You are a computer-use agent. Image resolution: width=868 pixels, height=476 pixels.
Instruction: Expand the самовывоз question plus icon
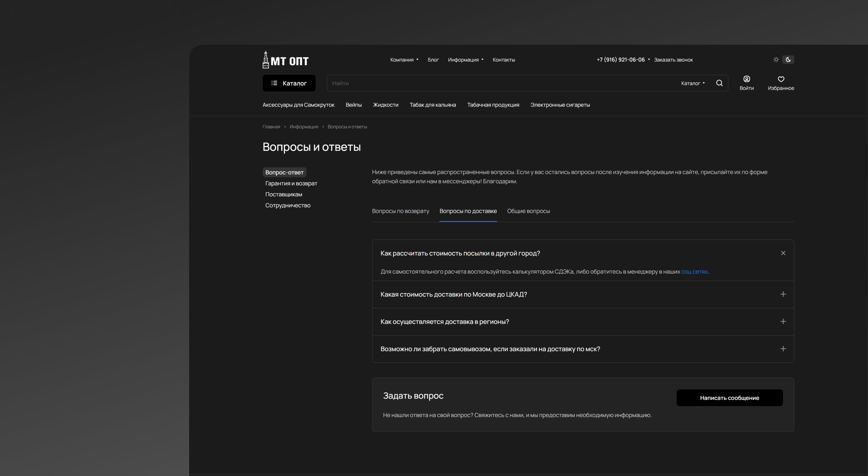[783, 349]
